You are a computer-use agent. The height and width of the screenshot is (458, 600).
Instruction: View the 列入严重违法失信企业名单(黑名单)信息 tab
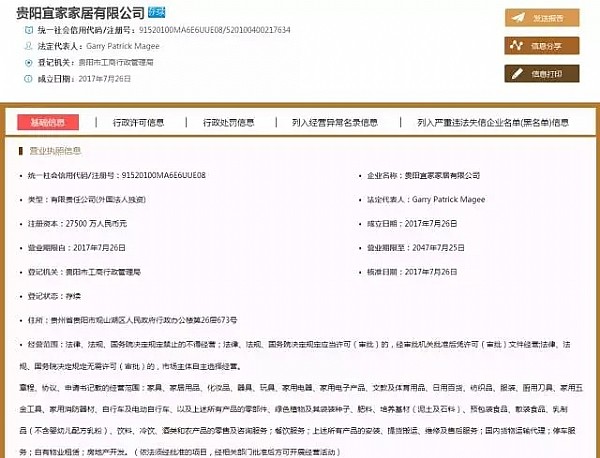(x=493, y=123)
